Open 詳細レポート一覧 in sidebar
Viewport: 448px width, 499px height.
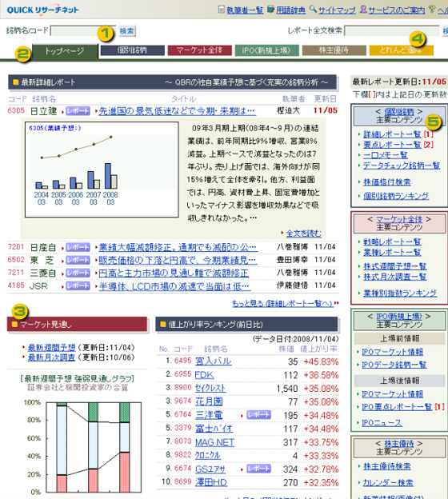click(392, 134)
